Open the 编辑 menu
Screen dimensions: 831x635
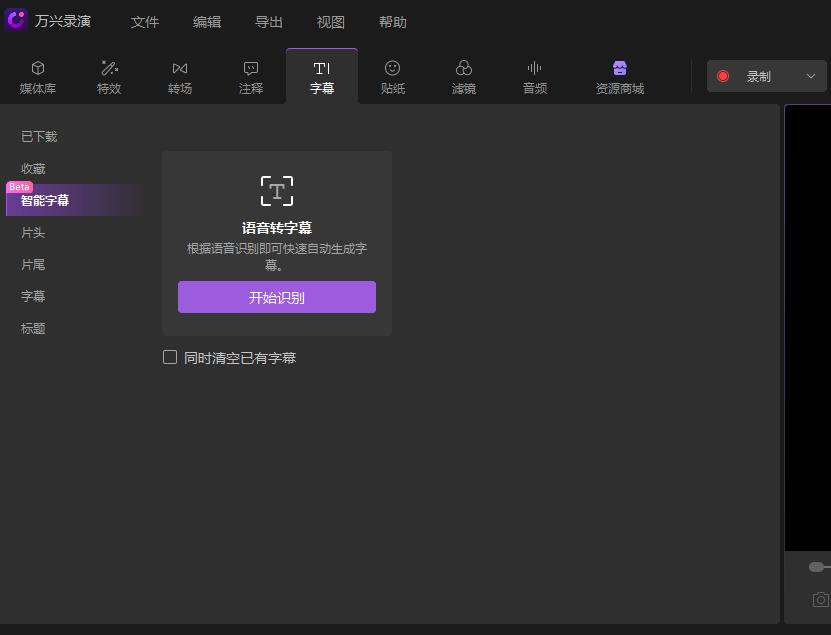pos(207,22)
